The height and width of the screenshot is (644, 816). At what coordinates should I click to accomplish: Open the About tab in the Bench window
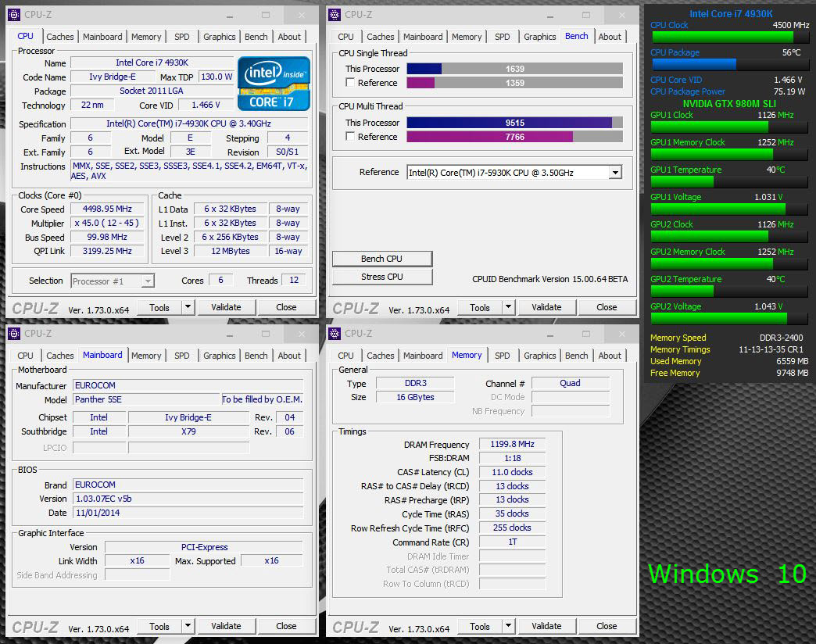coord(610,37)
